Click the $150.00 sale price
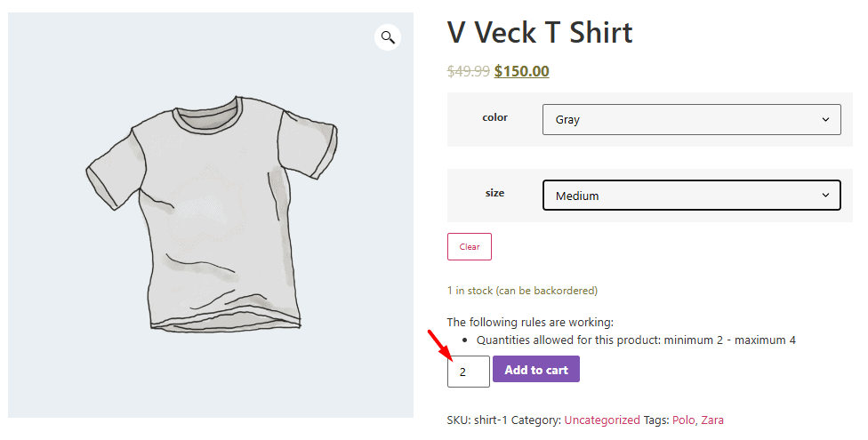 point(522,72)
